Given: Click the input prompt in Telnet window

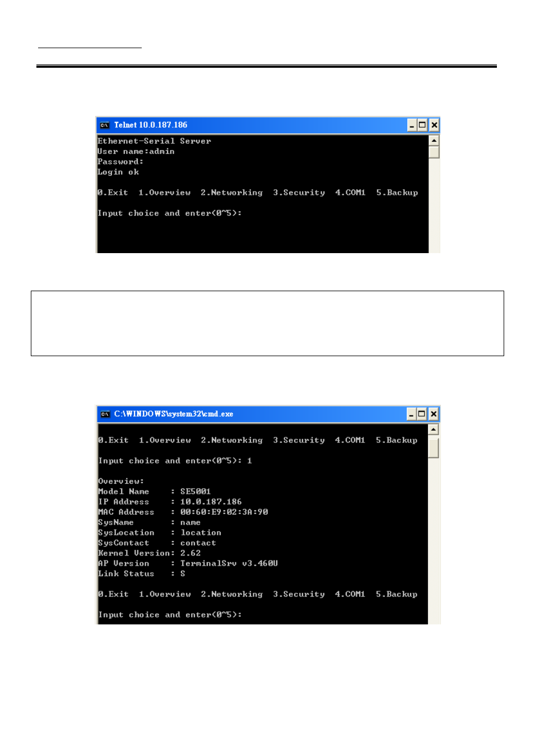Looking at the screenshot, I should (170, 213).
